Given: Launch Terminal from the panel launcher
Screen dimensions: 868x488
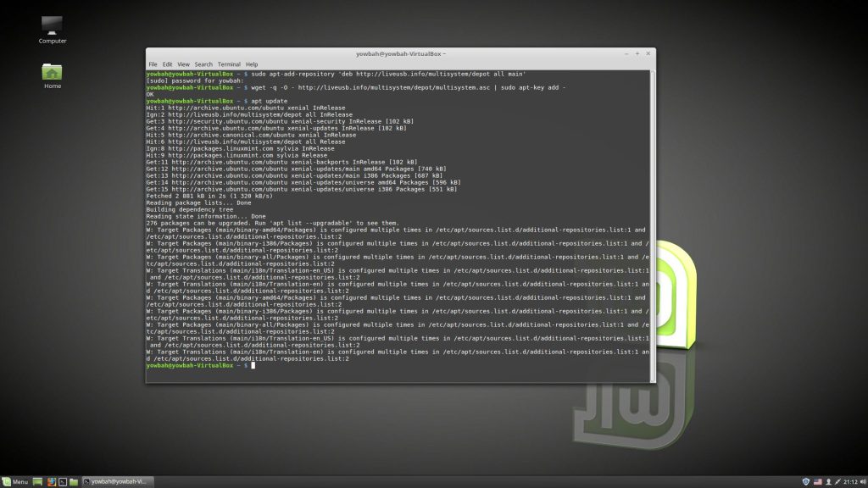Looking at the screenshot, I should tap(62, 481).
